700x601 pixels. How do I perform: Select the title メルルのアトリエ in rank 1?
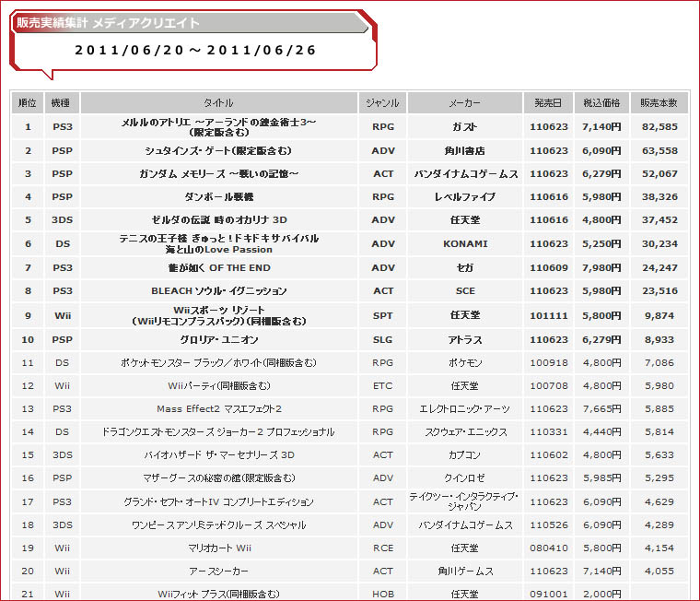coord(219,127)
